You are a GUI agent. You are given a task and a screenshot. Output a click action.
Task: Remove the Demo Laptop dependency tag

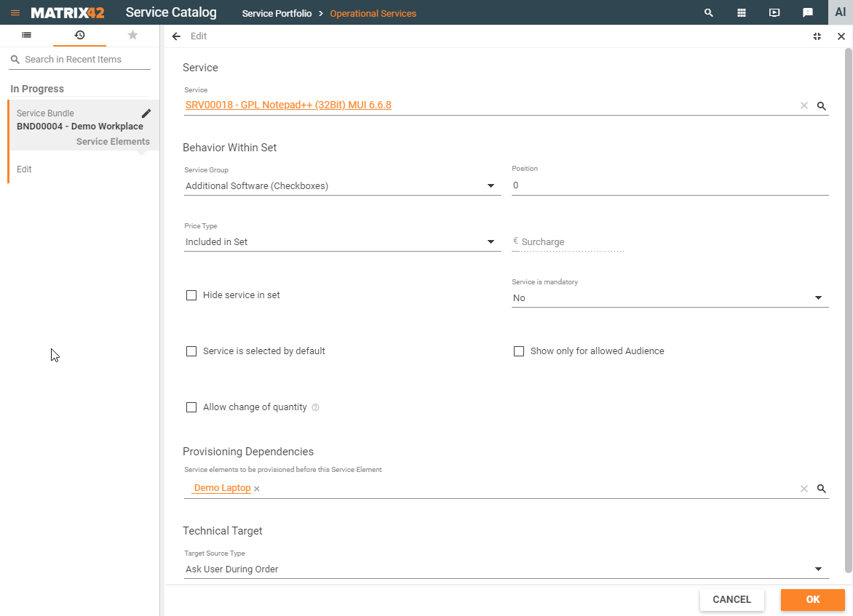tap(257, 489)
